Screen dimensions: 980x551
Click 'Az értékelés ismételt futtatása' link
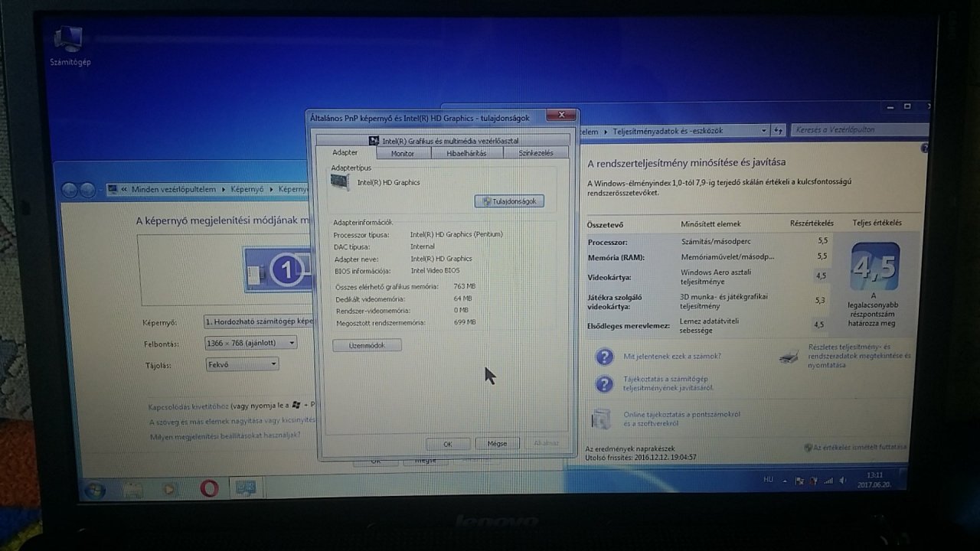point(861,447)
